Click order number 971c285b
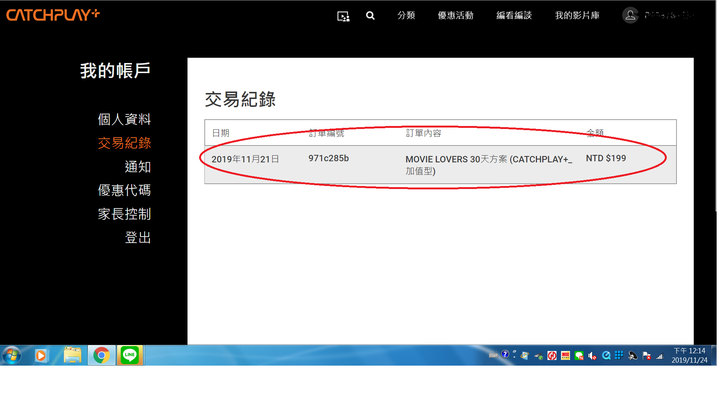 pyautogui.click(x=328, y=158)
